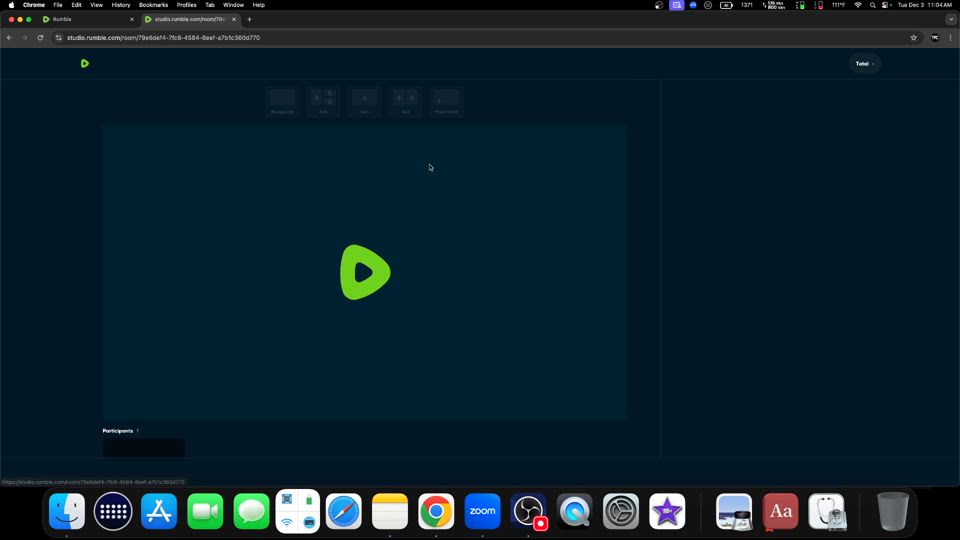Open the Chrome three-dot menu

pos(950,37)
